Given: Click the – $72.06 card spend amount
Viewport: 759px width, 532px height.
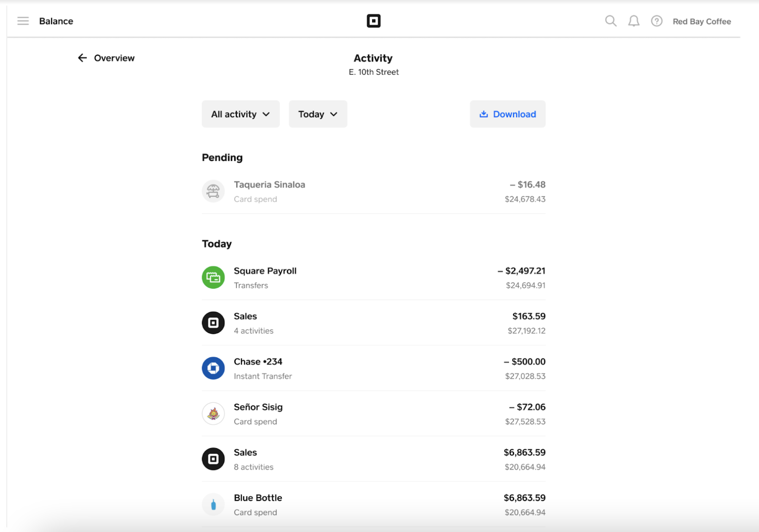Looking at the screenshot, I should tap(527, 407).
